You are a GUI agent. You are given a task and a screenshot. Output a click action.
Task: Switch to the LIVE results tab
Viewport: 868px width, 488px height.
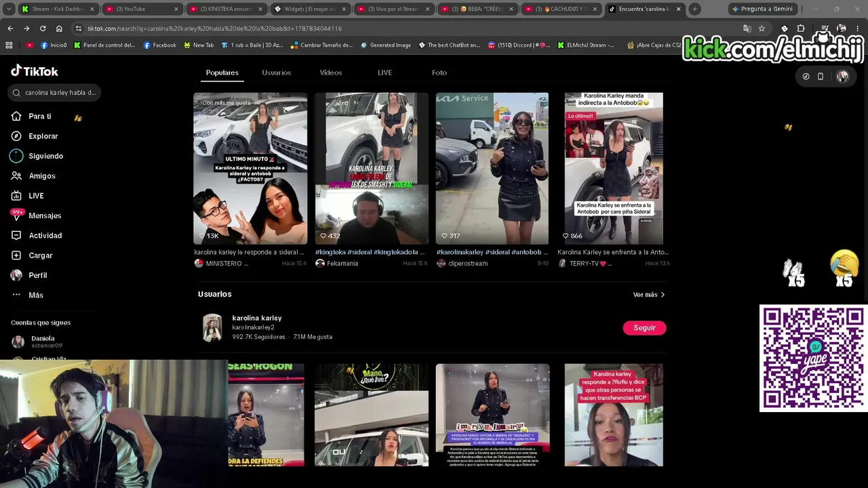384,73
